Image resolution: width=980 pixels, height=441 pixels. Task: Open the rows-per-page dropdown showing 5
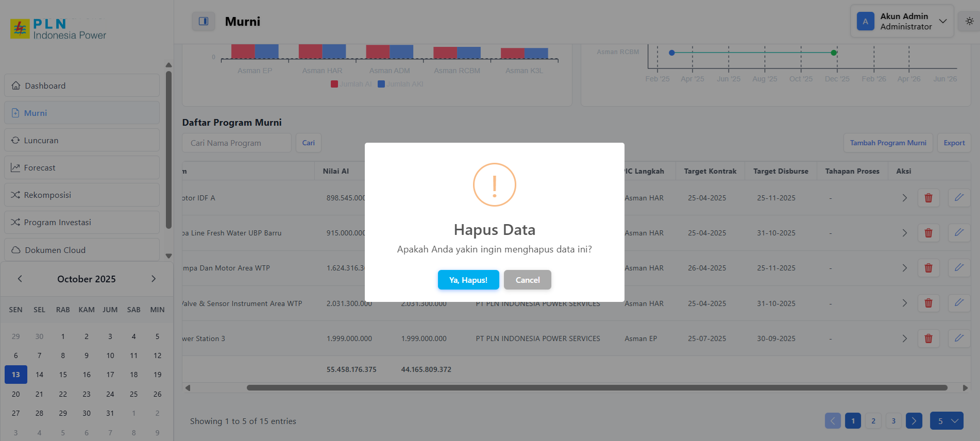tap(947, 421)
